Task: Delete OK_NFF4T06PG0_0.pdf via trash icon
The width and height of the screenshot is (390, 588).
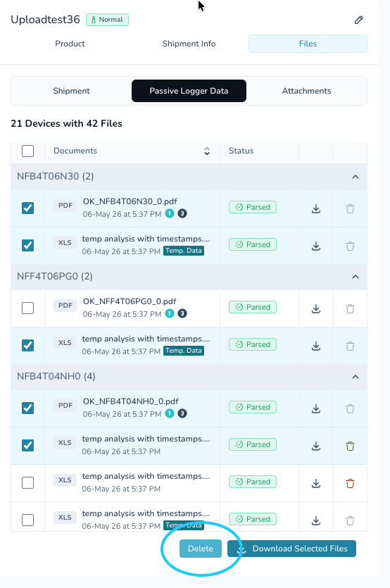Action: [350, 308]
